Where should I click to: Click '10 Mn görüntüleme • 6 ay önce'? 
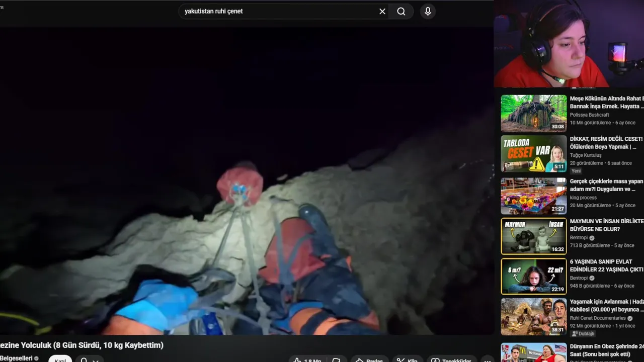(x=603, y=123)
